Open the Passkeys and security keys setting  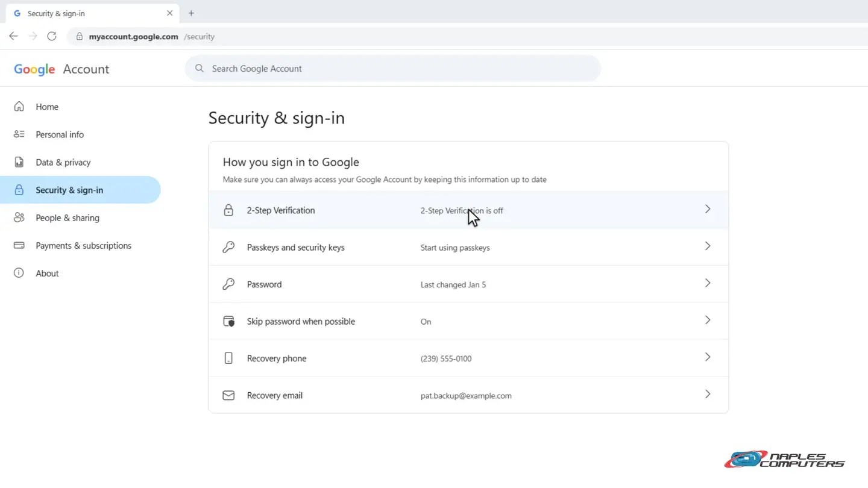(468, 247)
